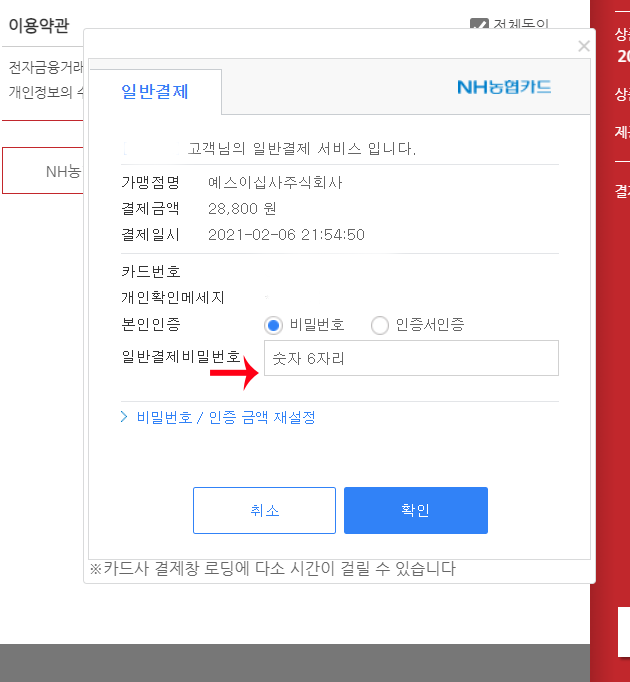Image resolution: width=630 pixels, height=682 pixels.
Task: Open 비밀번호 / 인증 금액 재설정 link
Action: 226,418
